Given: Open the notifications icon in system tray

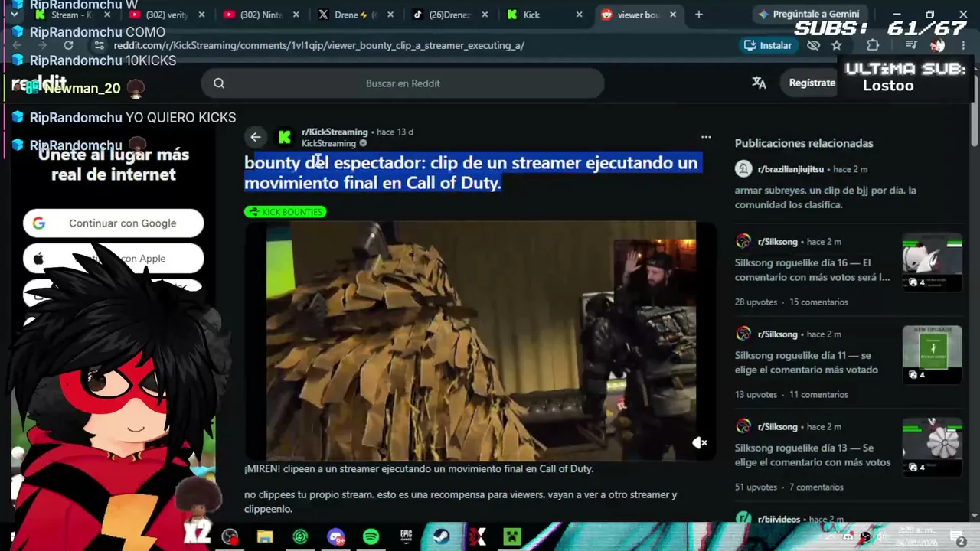Looking at the screenshot, I should click(x=957, y=537).
